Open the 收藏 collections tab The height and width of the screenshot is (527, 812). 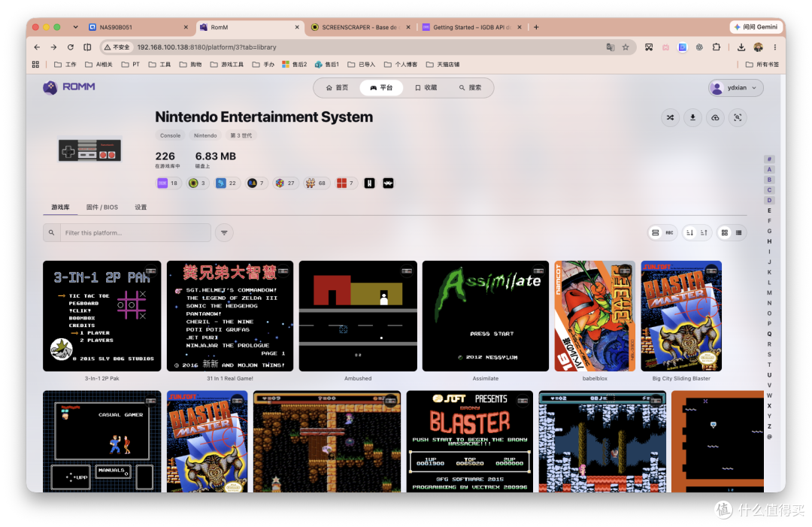tap(426, 88)
